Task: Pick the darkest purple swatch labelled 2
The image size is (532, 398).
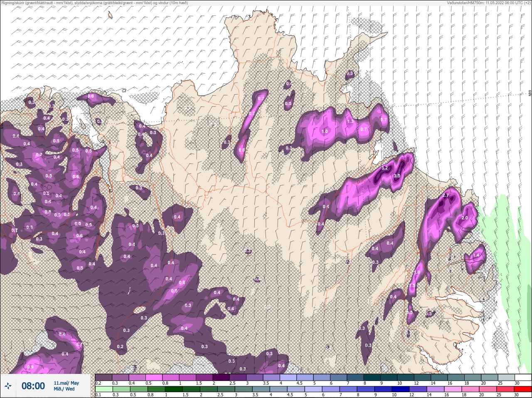Action: coord(222,377)
